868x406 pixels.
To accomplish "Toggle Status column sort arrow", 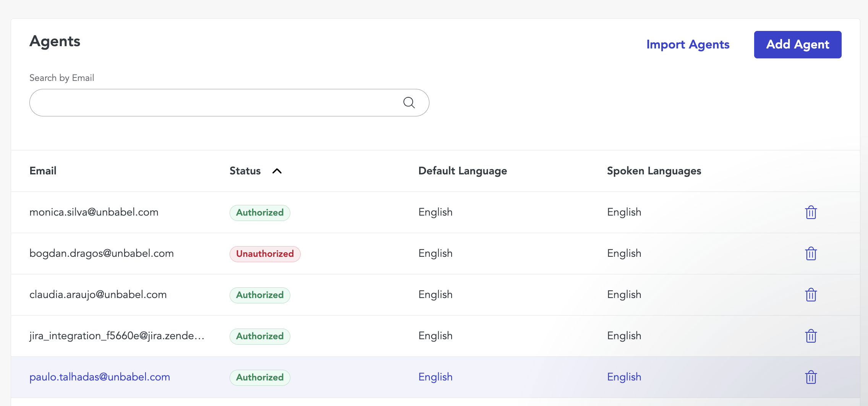I will (x=277, y=171).
